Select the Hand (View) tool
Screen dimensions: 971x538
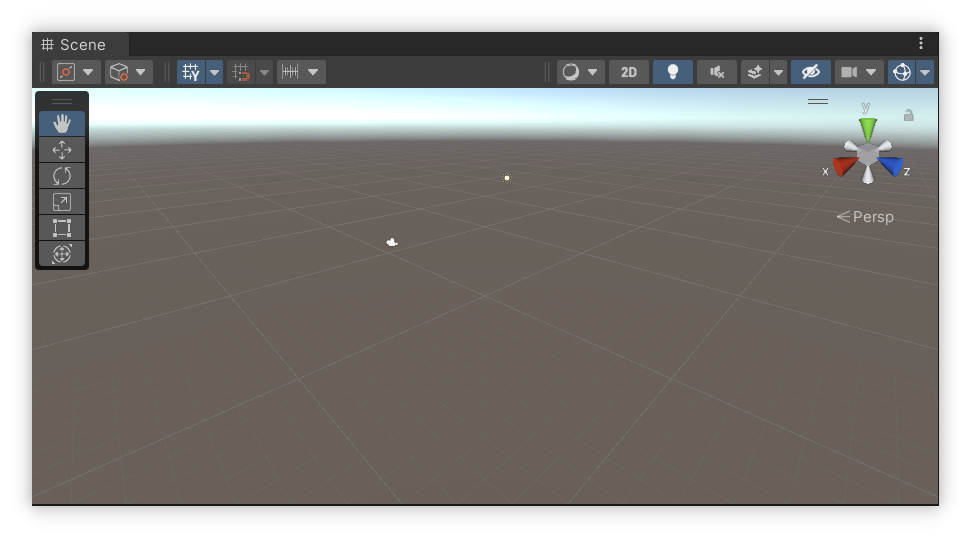[x=61, y=124]
